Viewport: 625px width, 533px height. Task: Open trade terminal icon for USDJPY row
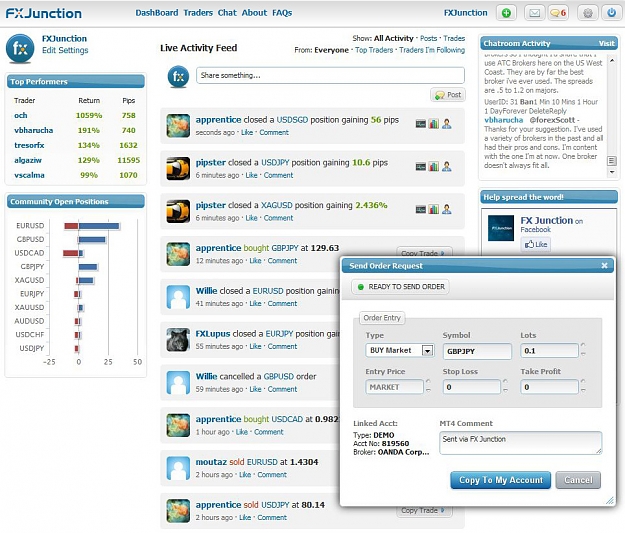pos(421,167)
